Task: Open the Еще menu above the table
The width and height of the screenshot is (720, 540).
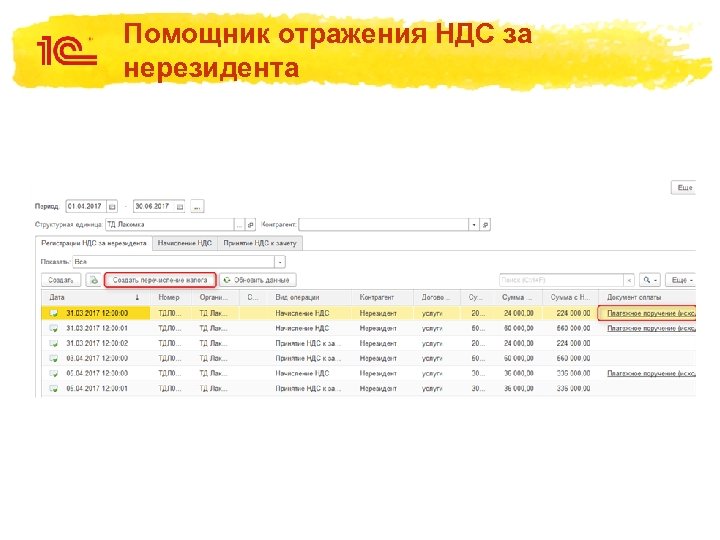Action: [681, 280]
